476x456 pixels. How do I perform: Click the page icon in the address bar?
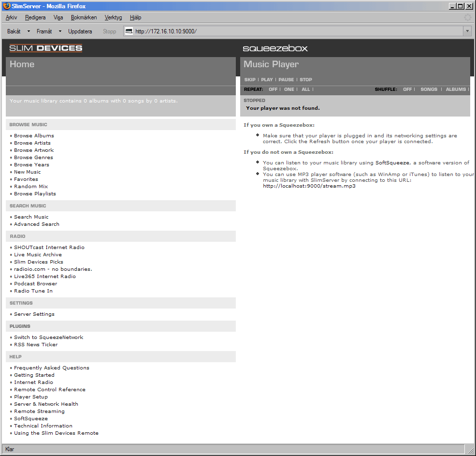click(x=129, y=31)
